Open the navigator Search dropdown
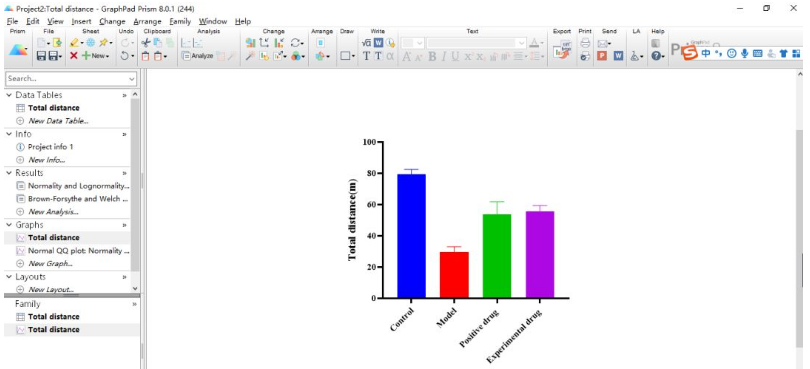This screenshot has width=810, height=369. coord(132,79)
